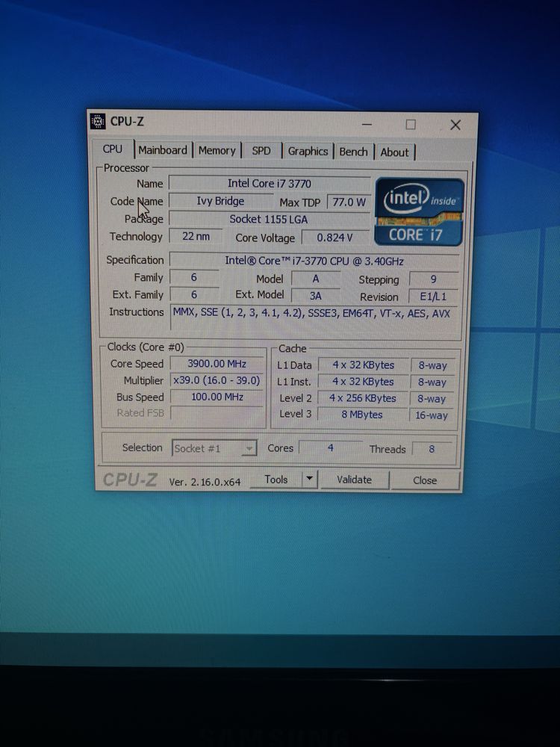The image size is (560, 747).
Task: Switch to the Graphics tab
Action: tap(308, 152)
